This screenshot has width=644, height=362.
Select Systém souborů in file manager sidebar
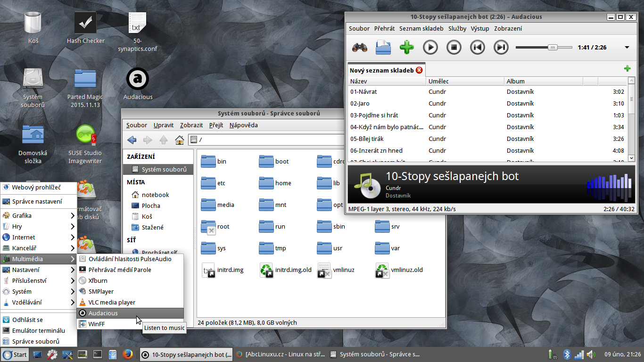point(158,169)
